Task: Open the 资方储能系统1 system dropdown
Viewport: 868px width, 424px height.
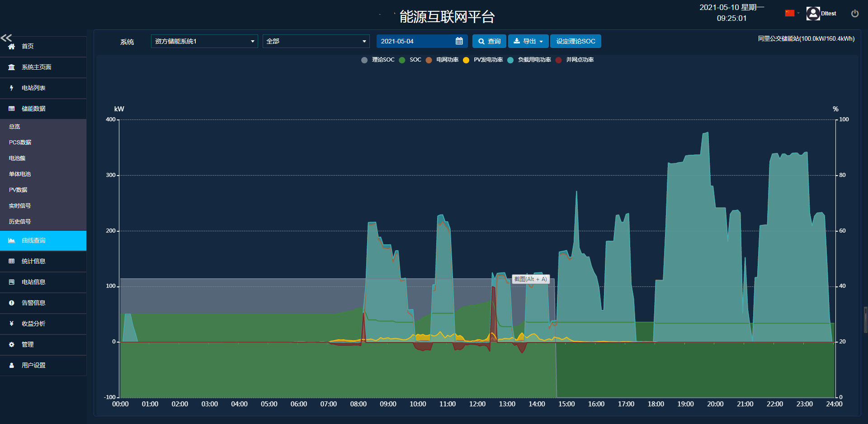Action: coord(204,41)
